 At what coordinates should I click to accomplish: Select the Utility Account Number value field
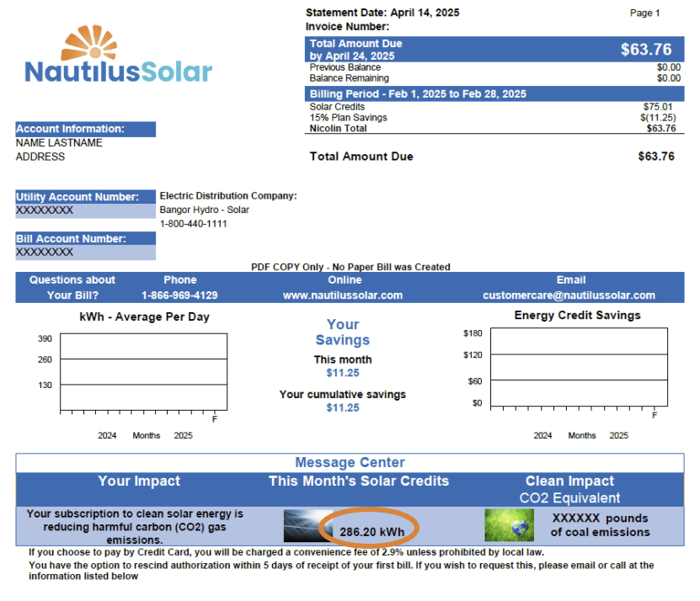coord(85,210)
